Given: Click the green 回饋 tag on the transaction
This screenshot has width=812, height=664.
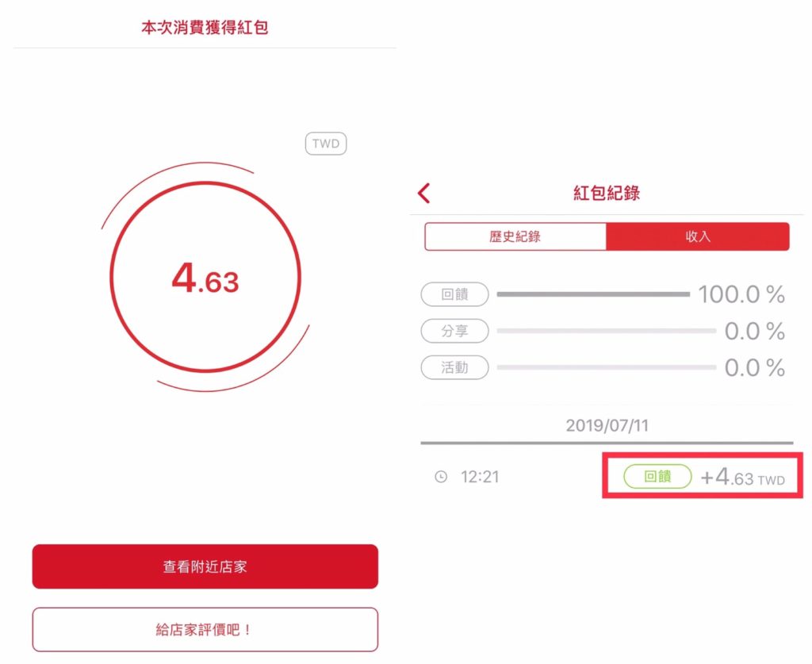Looking at the screenshot, I should click(657, 477).
